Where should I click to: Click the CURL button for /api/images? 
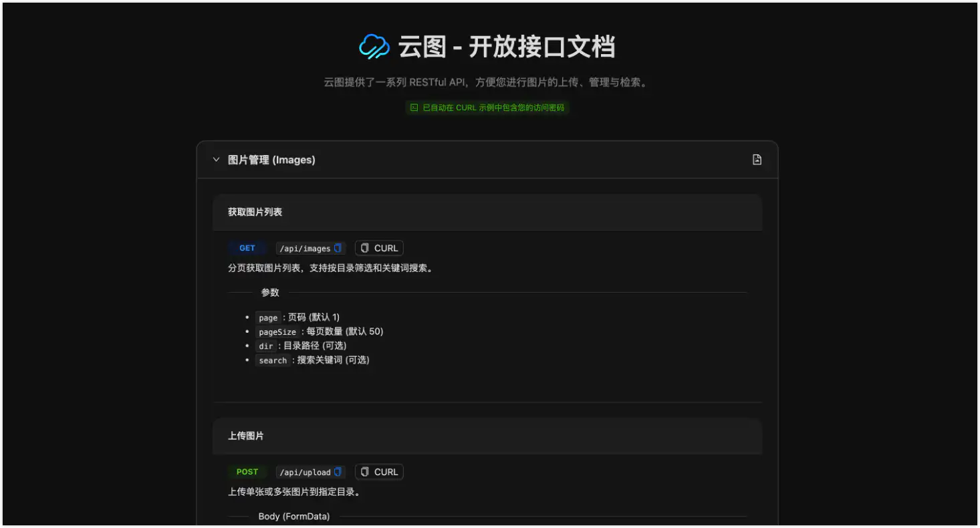pos(379,247)
